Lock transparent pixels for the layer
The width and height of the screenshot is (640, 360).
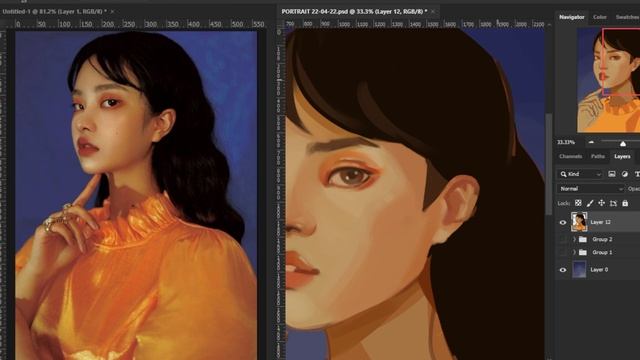click(x=578, y=203)
